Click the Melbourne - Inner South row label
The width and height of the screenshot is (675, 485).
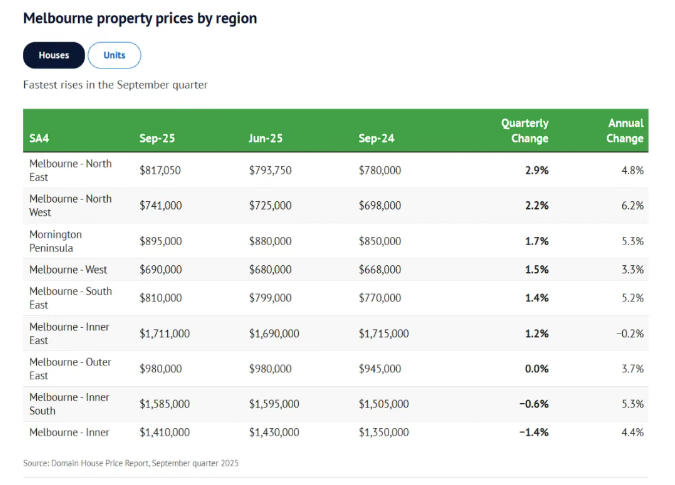70,404
